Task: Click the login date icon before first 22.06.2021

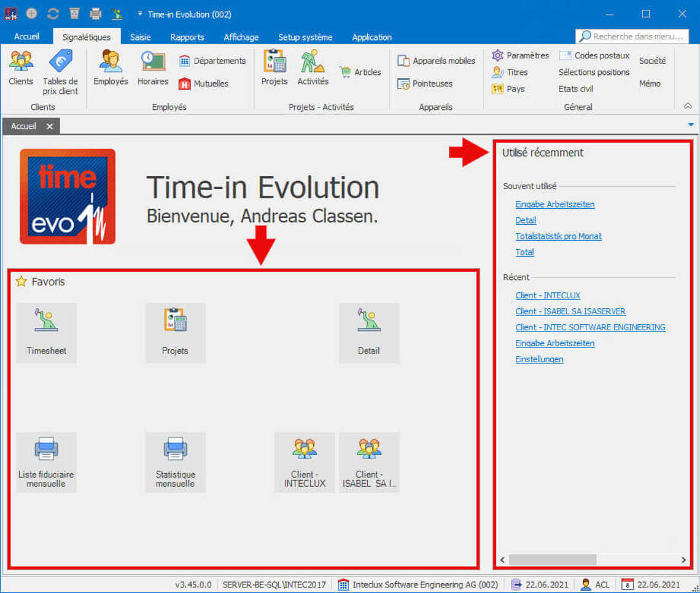Action: tap(516, 584)
